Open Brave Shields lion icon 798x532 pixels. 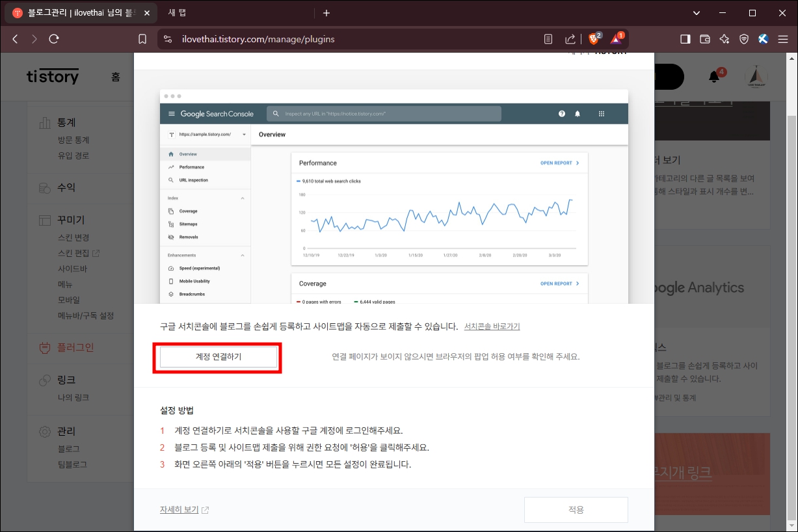coord(594,38)
